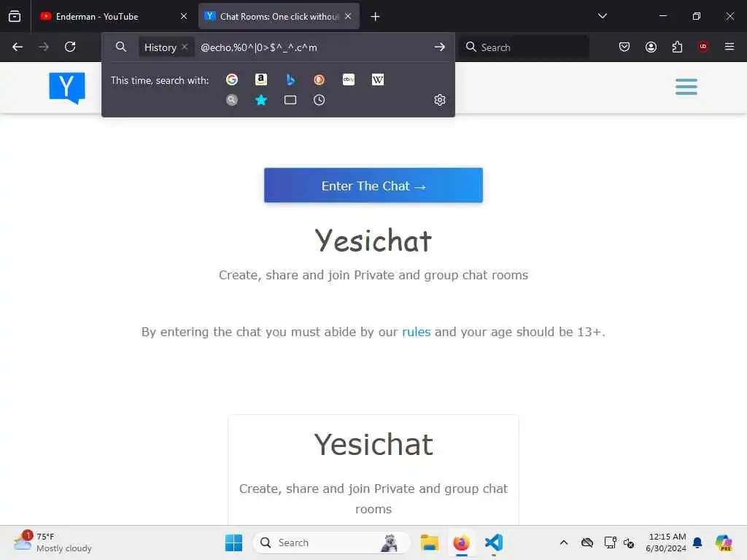Go forward to the next page
The image size is (747, 560).
coord(44,47)
